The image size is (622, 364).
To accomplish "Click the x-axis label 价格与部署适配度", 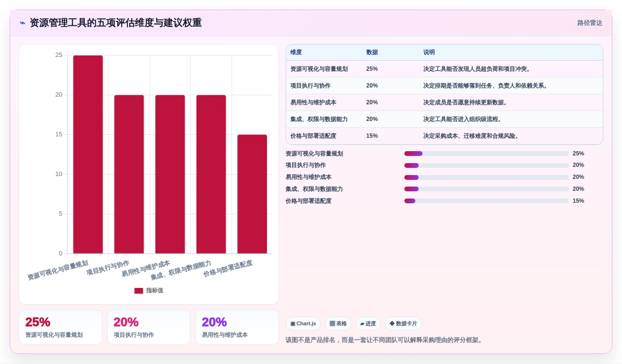I will coord(228,269).
